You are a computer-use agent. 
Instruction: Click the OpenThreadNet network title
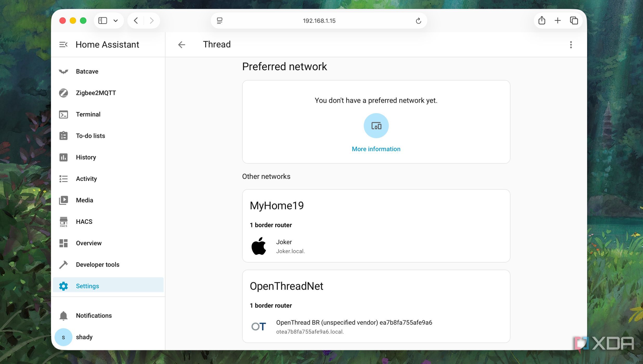286,286
